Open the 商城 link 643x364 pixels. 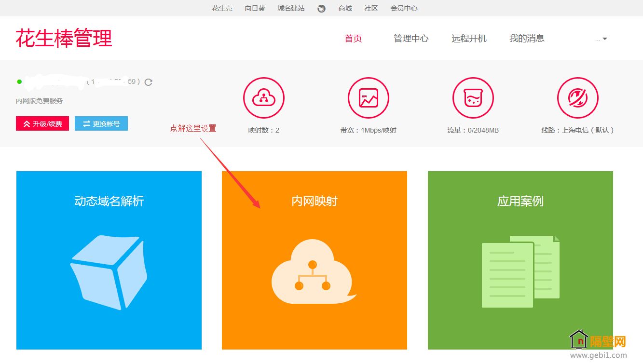[x=345, y=8]
